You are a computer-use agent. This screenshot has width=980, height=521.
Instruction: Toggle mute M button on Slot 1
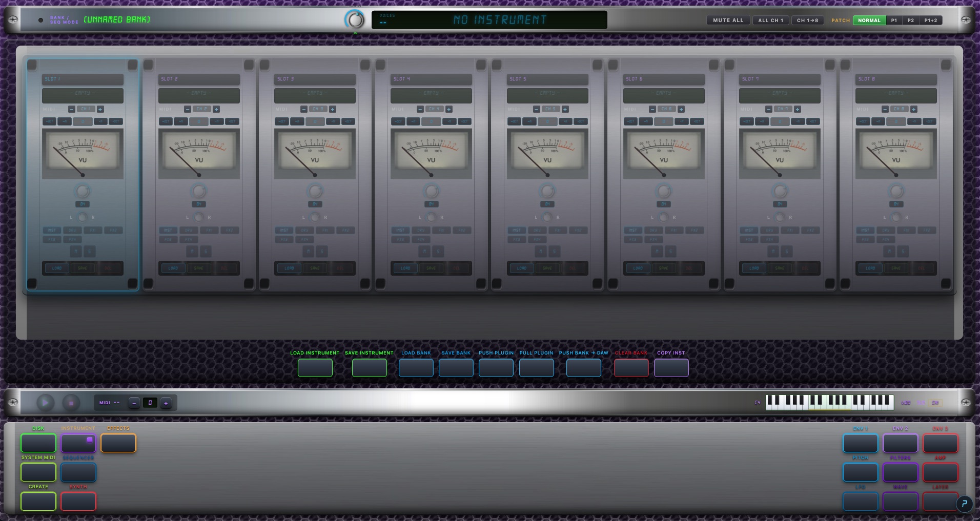tap(76, 252)
